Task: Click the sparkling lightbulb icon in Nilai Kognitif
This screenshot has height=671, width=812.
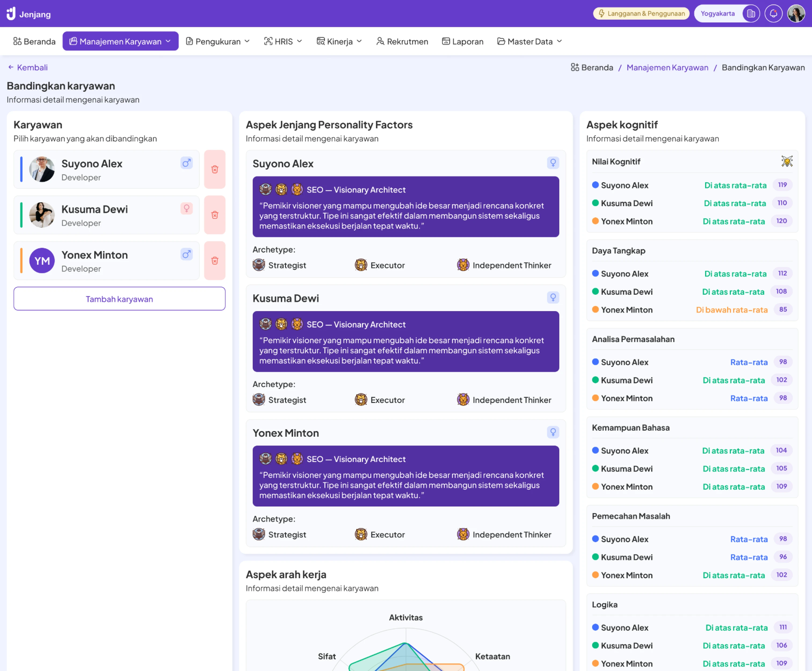Action: [x=787, y=161]
